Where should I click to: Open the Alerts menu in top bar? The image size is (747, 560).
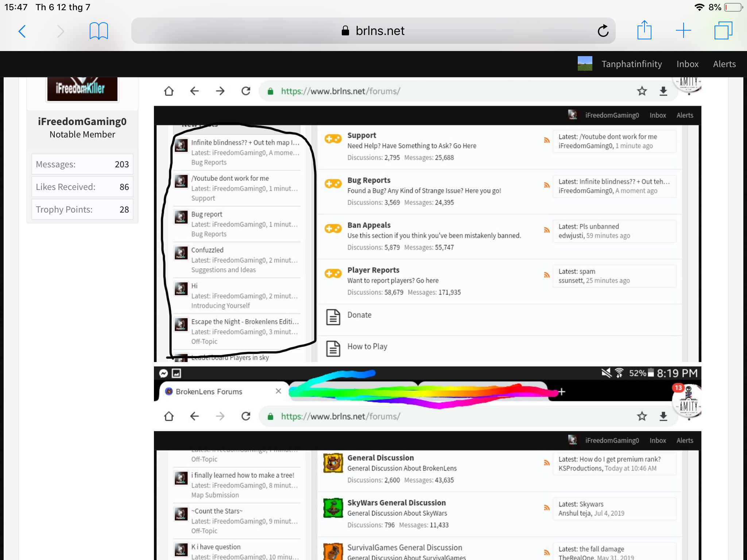(724, 64)
